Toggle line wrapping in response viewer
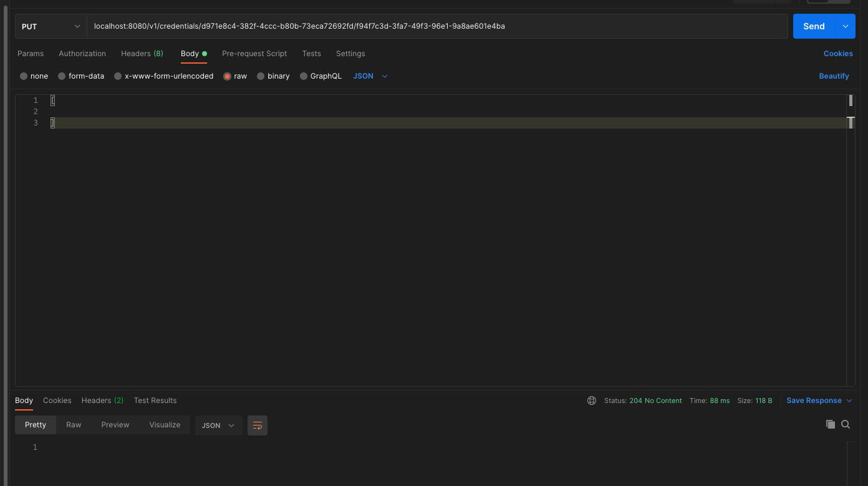 click(x=258, y=425)
